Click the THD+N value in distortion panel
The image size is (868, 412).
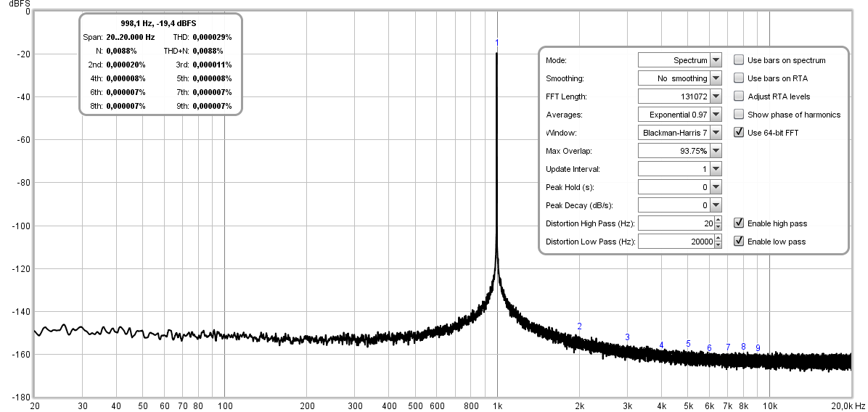(x=208, y=51)
